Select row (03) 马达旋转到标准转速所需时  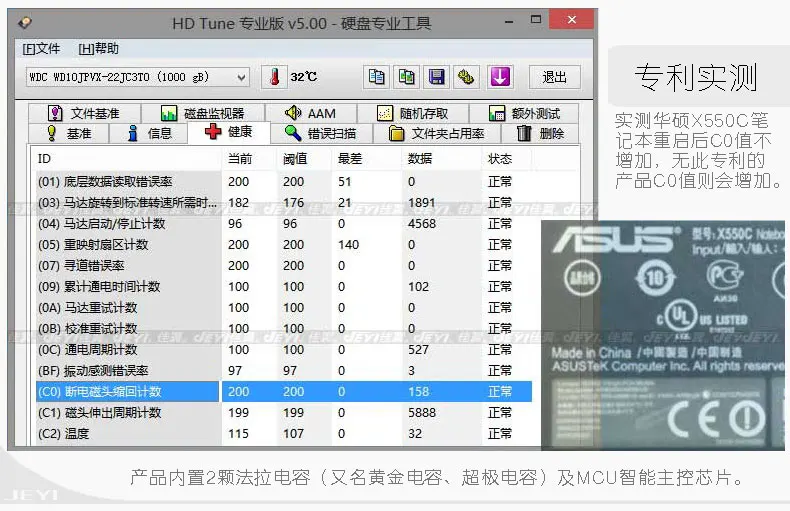pos(284,203)
